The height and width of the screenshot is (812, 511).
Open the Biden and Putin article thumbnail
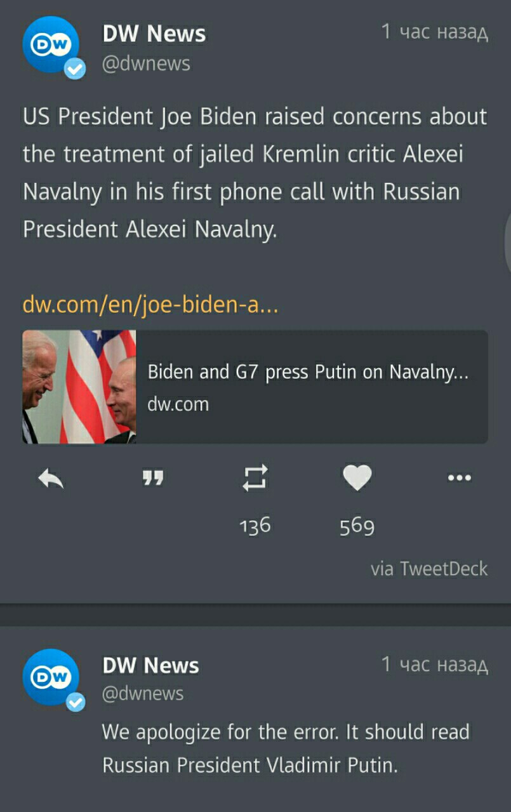pos(79,387)
